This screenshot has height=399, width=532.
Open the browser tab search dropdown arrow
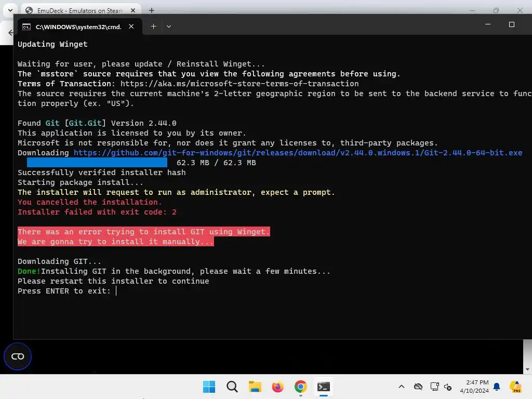pos(10,10)
